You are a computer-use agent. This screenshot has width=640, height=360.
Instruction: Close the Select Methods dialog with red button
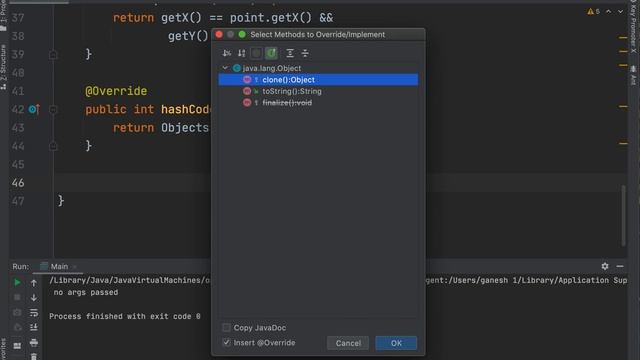coord(219,35)
